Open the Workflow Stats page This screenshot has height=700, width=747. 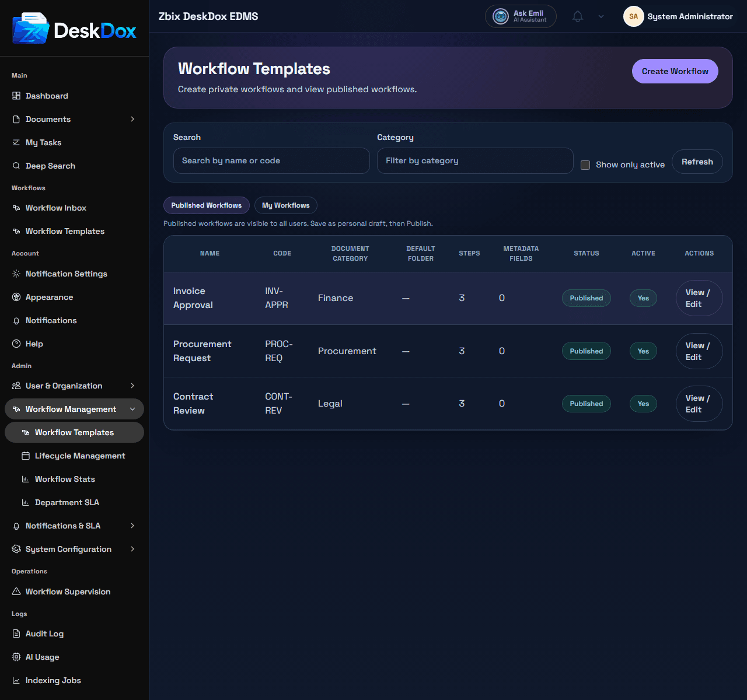(74, 479)
